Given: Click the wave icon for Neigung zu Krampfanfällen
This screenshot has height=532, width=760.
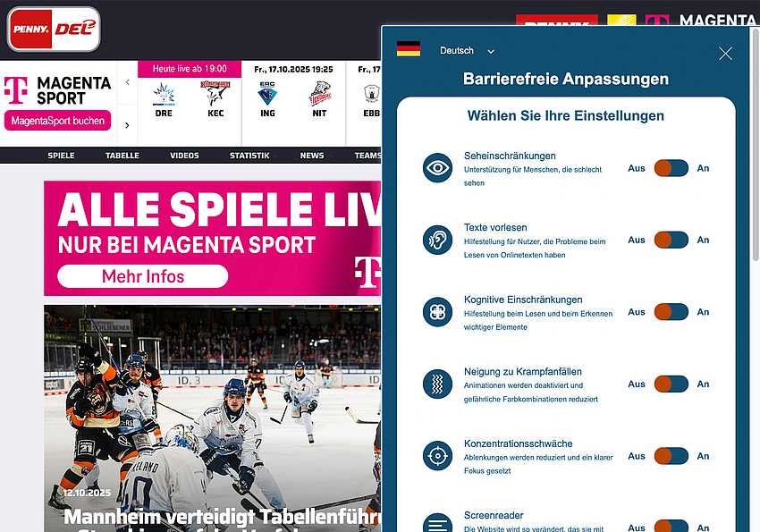Looking at the screenshot, I should (x=437, y=384).
